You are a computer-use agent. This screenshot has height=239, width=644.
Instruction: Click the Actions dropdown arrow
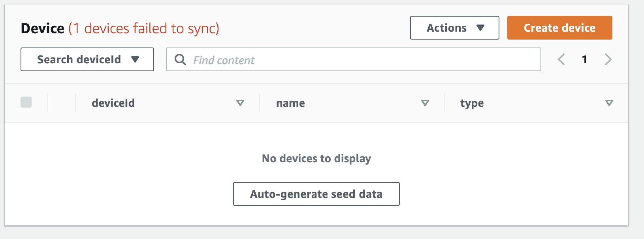click(x=481, y=28)
